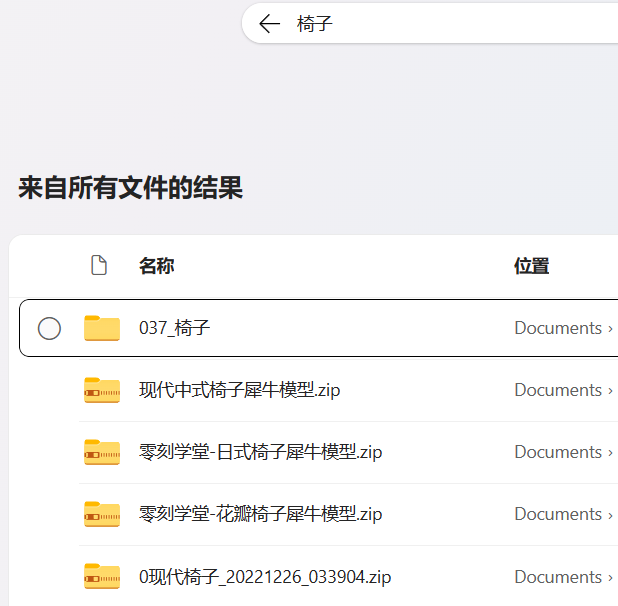Sort results by the 位置 column header
Viewport: 618px width, 606px height.
[x=531, y=266]
